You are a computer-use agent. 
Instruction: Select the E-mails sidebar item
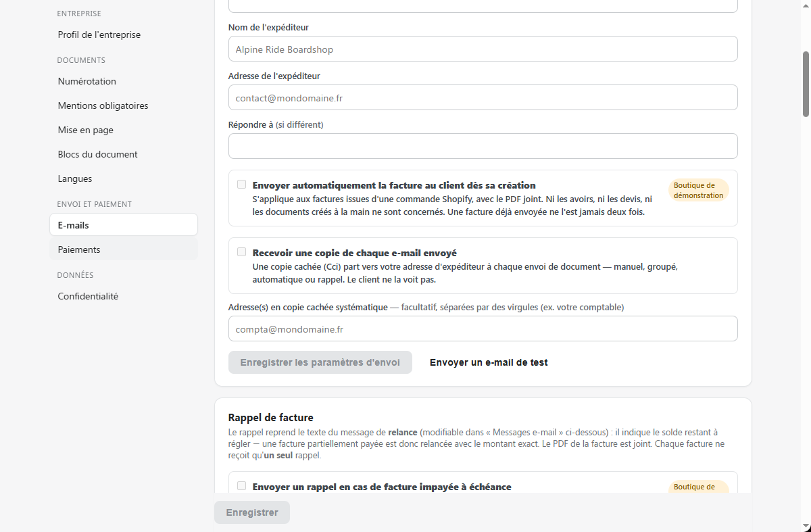click(x=124, y=225)
